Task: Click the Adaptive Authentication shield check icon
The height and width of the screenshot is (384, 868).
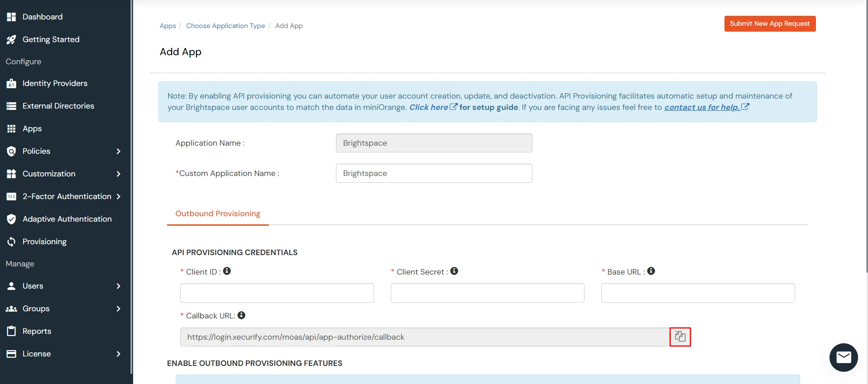Action: tap(11, 219)
